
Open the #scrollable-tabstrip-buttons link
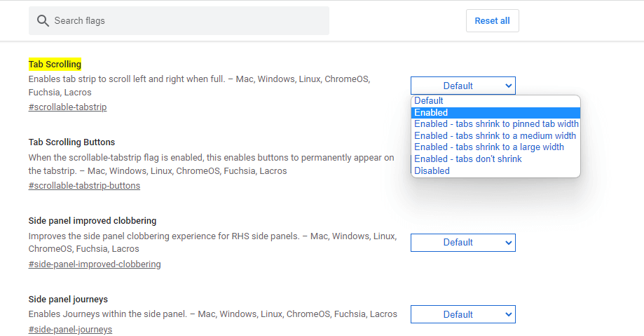click(84, 186)
